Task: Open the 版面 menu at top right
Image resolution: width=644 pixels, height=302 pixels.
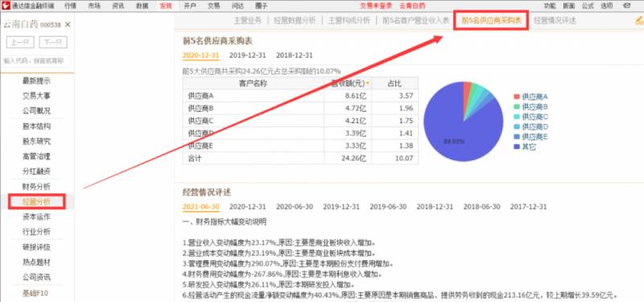Action: (569, 6)
